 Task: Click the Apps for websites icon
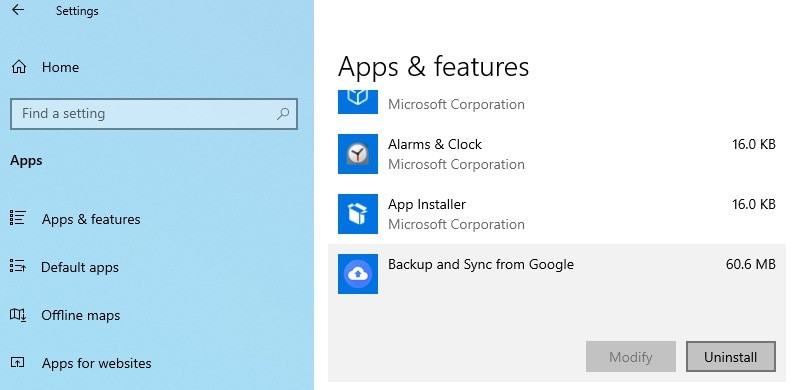click(x=18, y=363)
